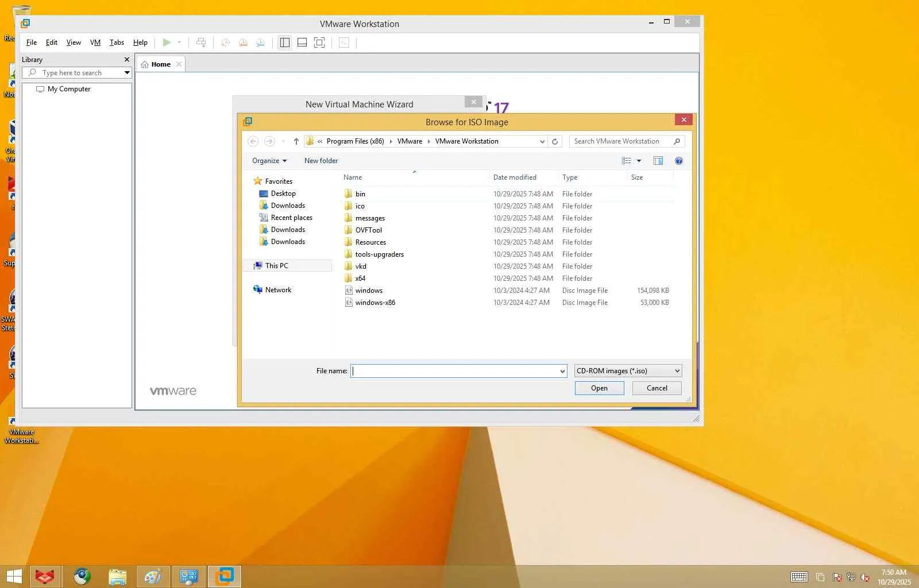919x588 pixels.
Task: Select the ico folder
Action: click(360, 206)
